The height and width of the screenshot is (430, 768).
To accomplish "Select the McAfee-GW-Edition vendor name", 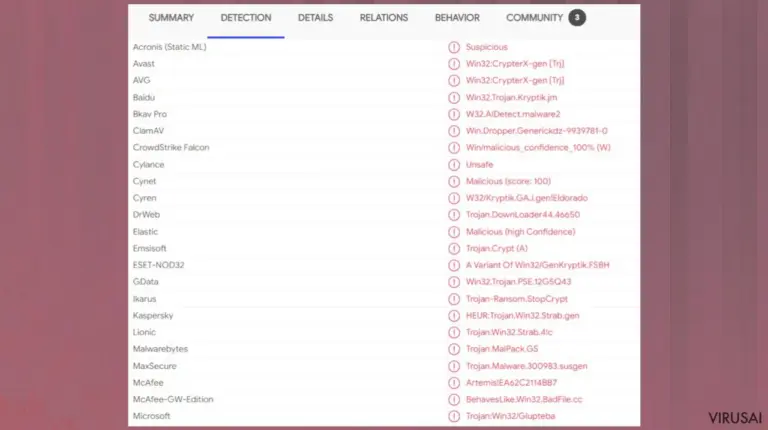I will click(173, 399).
